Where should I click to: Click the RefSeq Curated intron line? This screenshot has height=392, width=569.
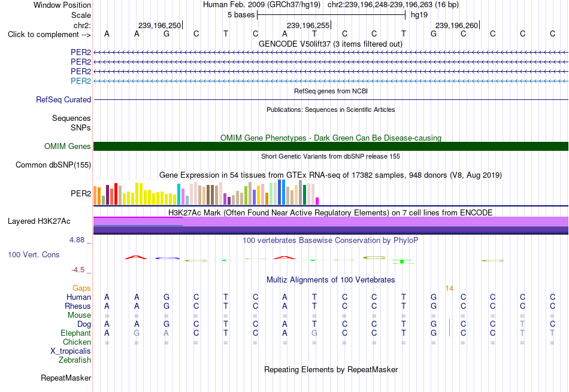point(331,99)
